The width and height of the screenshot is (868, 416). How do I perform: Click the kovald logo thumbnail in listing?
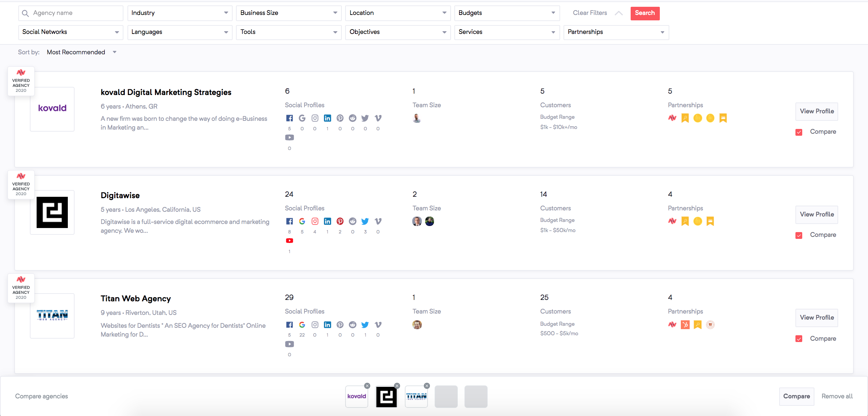[52, 109]
